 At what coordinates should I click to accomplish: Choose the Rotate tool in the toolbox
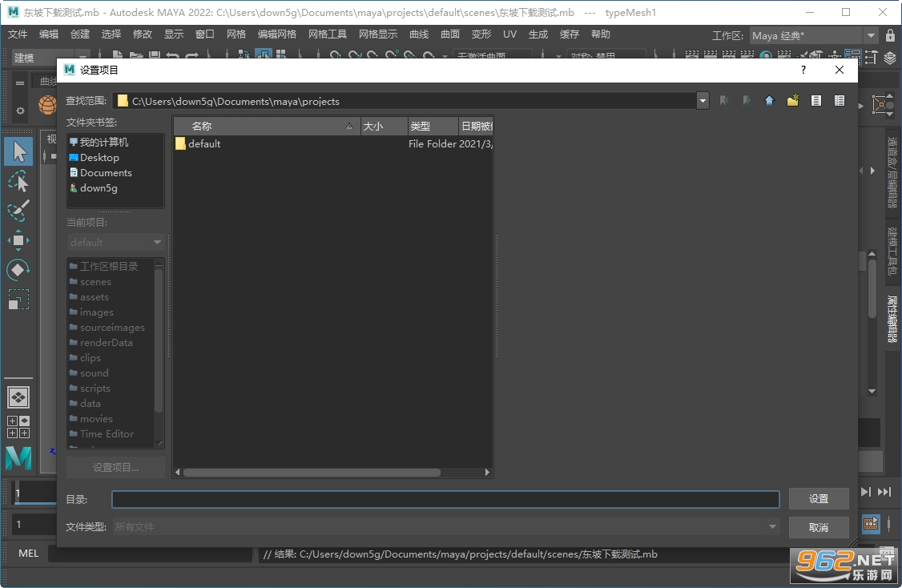(x=18, y=270)
